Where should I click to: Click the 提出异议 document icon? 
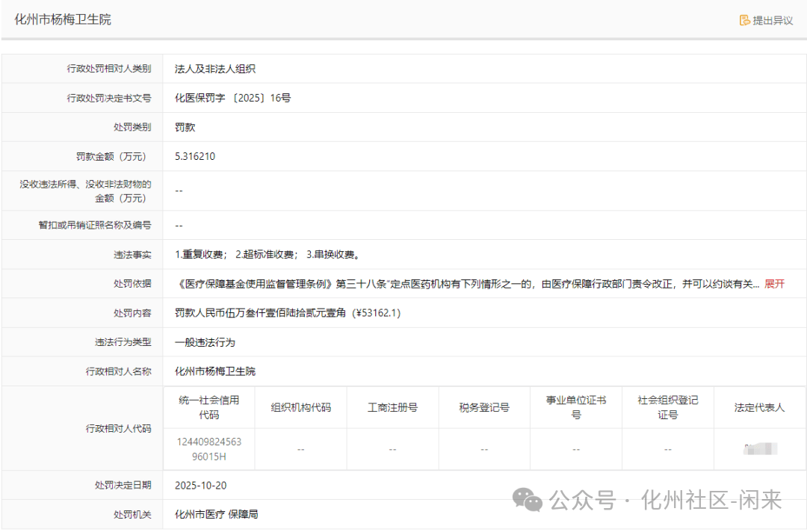[744, 20]
